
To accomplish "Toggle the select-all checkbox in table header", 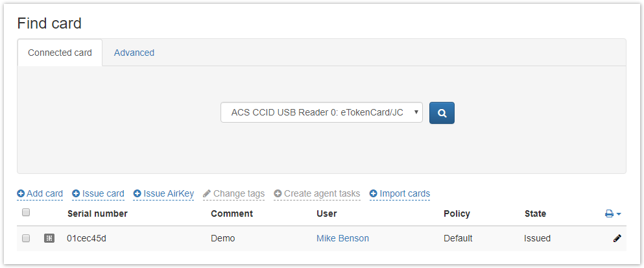I will click(x=26, y=212).
